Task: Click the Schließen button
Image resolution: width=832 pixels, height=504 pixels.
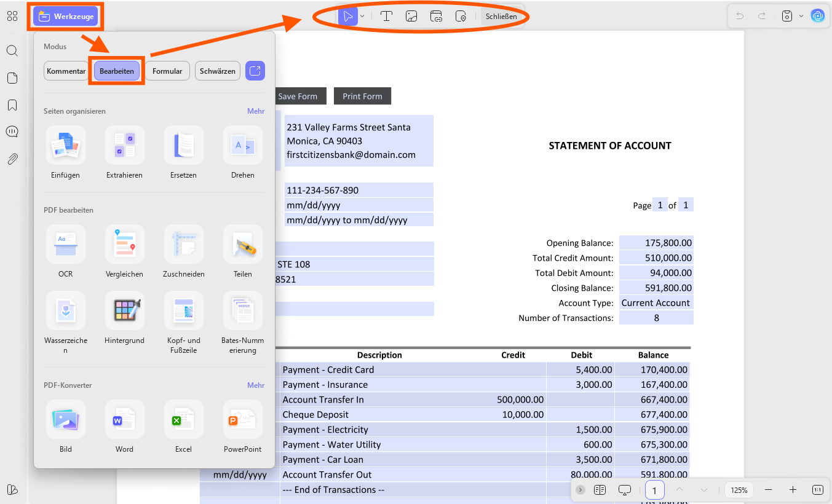Action: [x=501, y=17]
